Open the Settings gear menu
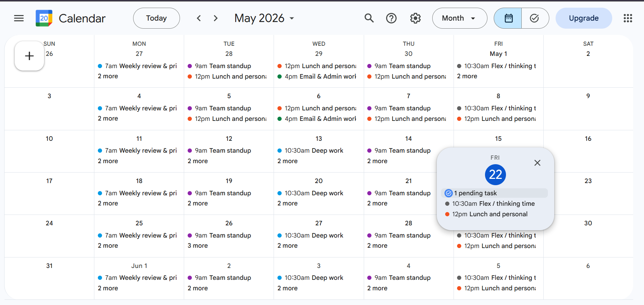The width and height of the screenshot is (644, 305). coord(415,18)
